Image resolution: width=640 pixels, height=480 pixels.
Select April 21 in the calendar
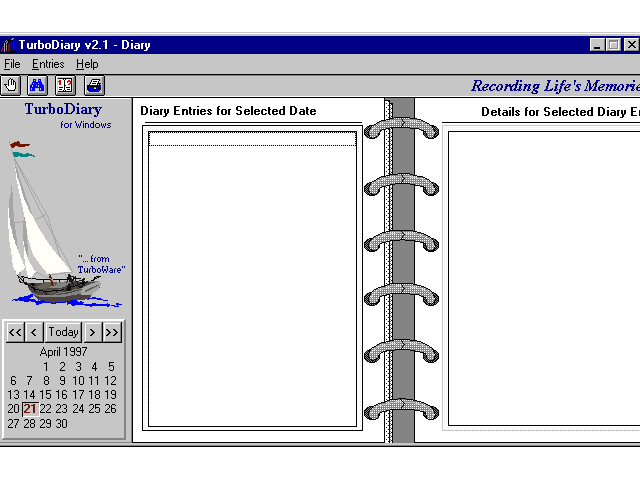tap(30, 409)
